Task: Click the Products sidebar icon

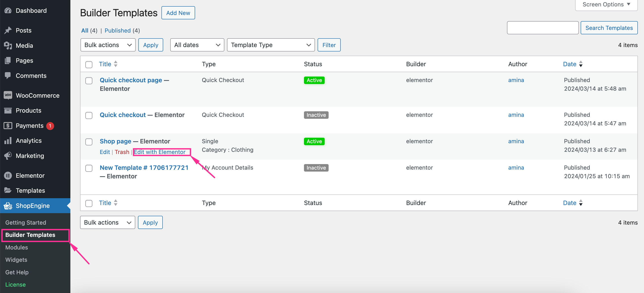Action: [x=8, y=110]
